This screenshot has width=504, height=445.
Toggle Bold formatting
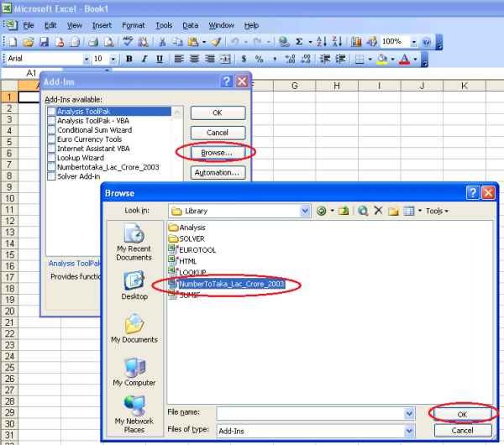(x=129, y=59)
